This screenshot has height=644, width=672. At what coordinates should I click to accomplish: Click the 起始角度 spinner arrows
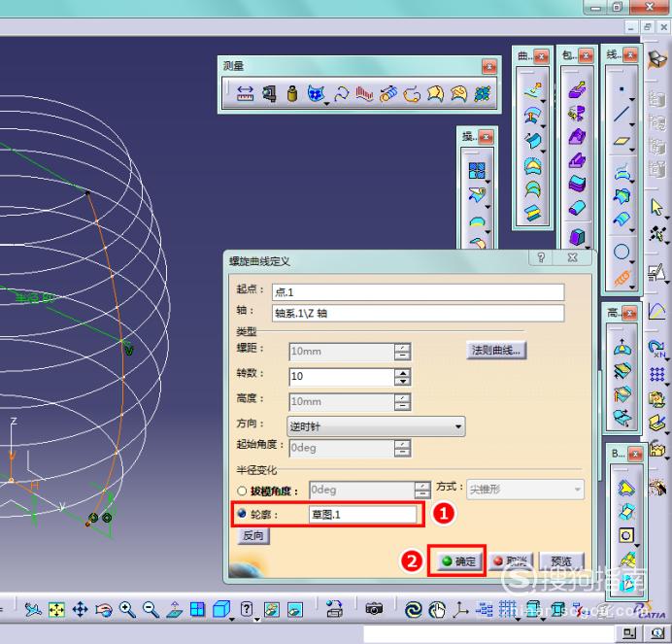(402, 448)
